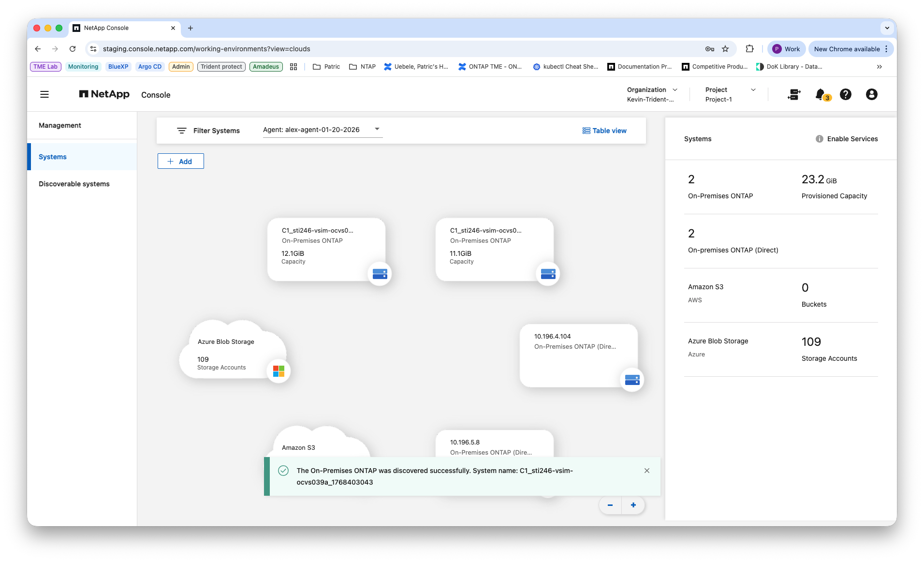Open the saved passwords key icon
This screenshot has width=924, height=562.
(710, 49)
